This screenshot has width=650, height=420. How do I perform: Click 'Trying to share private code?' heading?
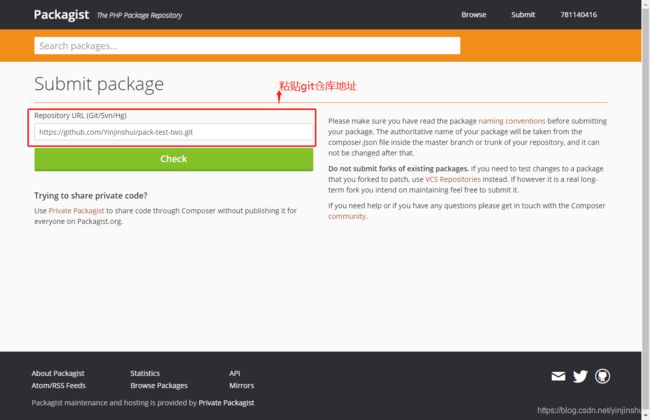[x=90, y=195]
